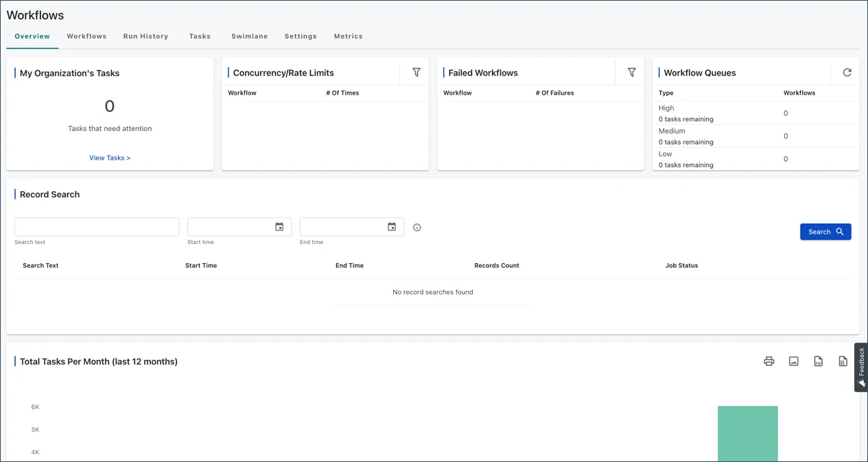Switch to the Workflows tab

tap(86, 36)
